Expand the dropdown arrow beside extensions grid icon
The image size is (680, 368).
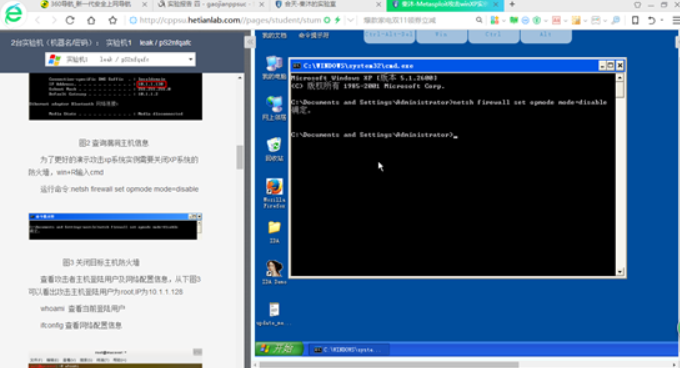pos(503,20)
